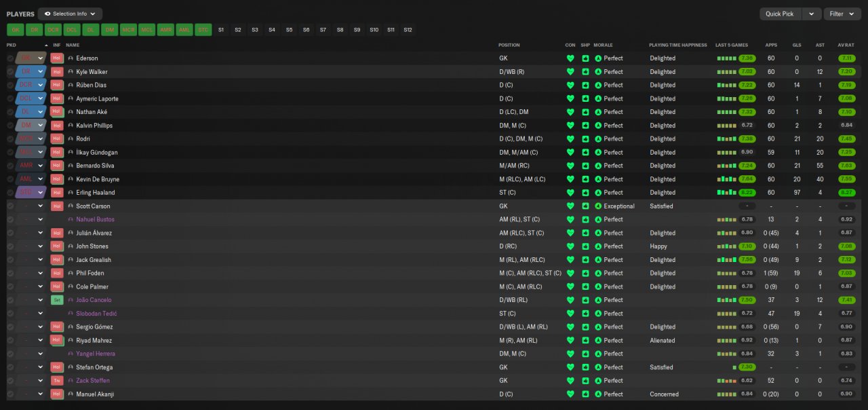Open Erling Haaland's STC position dropdown
Image resolution: width=868 pixels, height=410 pixels.
click(40, 193)
